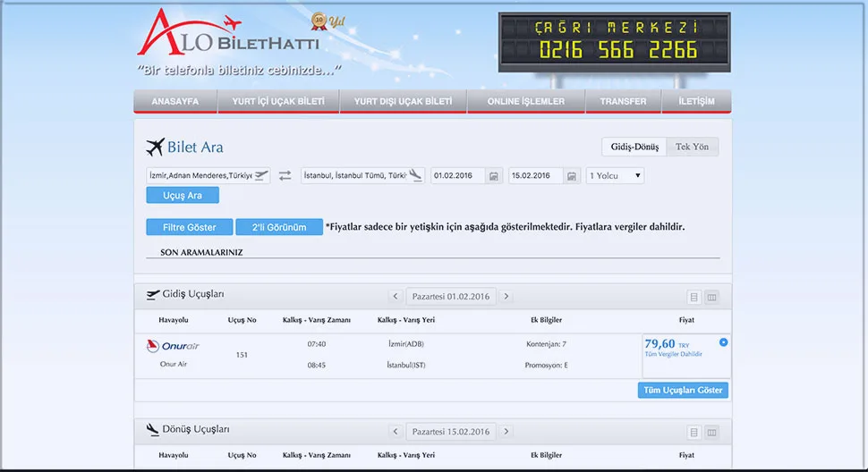This screenshot has height=472, width=868.
Task: Click Kontenjan: 7 info text
Action: pos(547,344)
